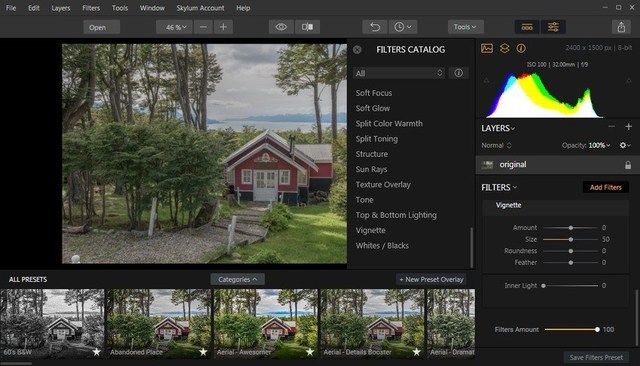Toggle the quick preview eye icon
640x366 pixels.
point(281,27)
